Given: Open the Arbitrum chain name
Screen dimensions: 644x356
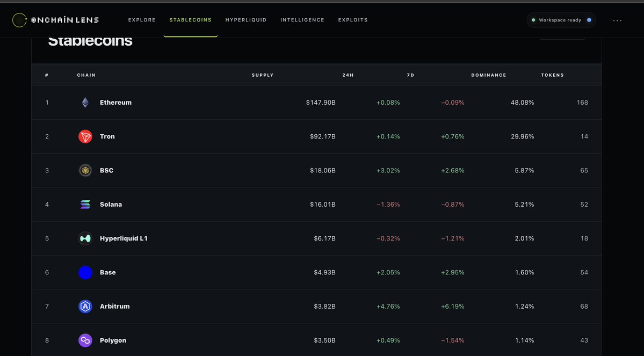Looking at the screenshot, I should pos(114,306).
